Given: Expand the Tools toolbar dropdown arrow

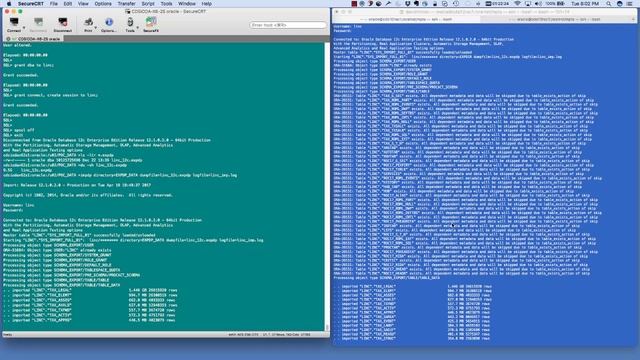Looking at the screenshot, I should pyautogui.click(x=138, y=28).
